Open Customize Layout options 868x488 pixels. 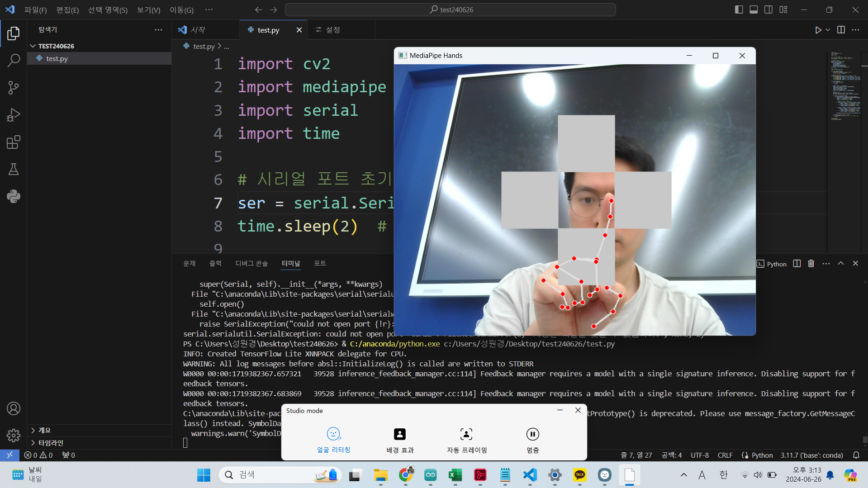pyautogui.click(x=783, y=9)
